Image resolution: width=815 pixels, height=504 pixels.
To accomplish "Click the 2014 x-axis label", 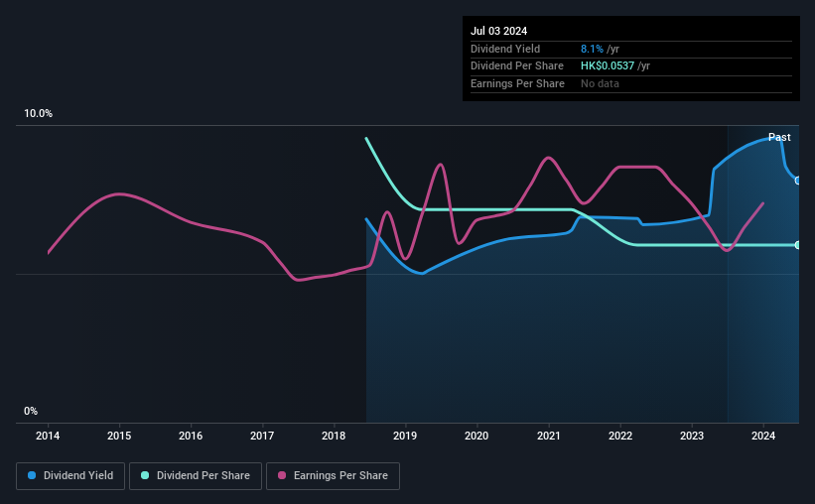I will (x=48, y=436).
